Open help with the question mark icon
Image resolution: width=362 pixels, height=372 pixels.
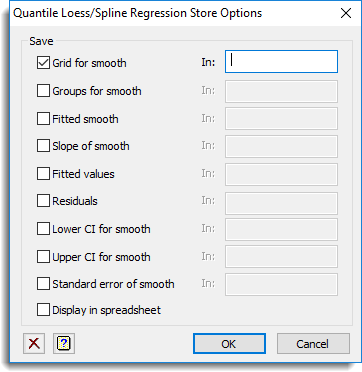pos(64,343)
